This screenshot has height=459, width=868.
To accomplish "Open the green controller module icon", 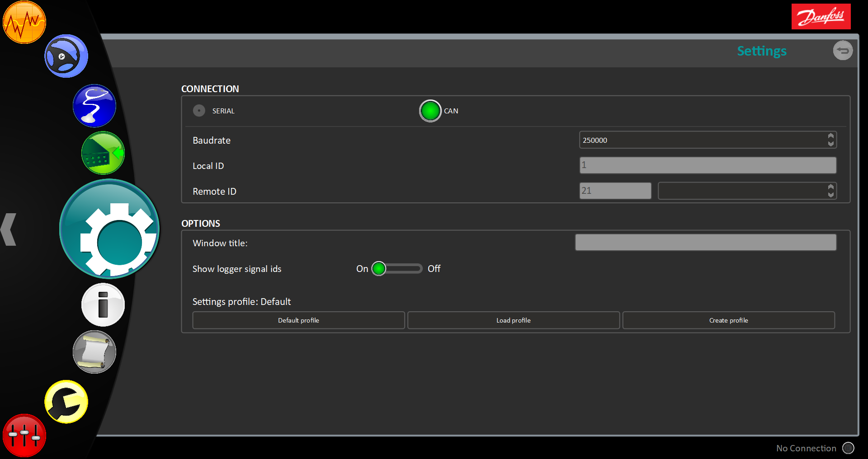I will point(103,153).
